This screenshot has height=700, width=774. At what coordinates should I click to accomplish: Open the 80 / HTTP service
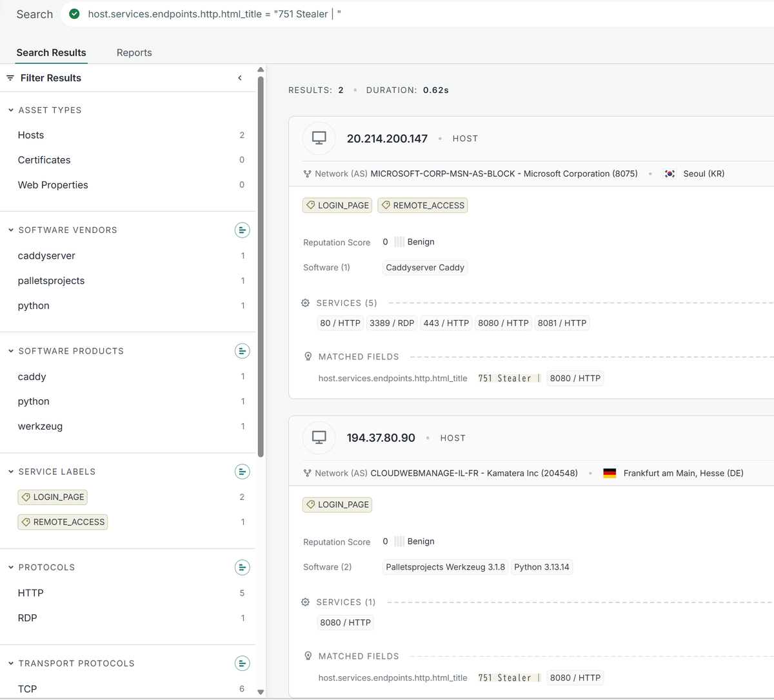click(x=341, y=323)
